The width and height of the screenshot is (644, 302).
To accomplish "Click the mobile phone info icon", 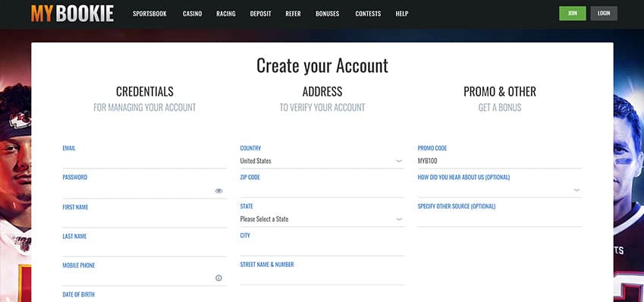I will [x=218, y=278].
